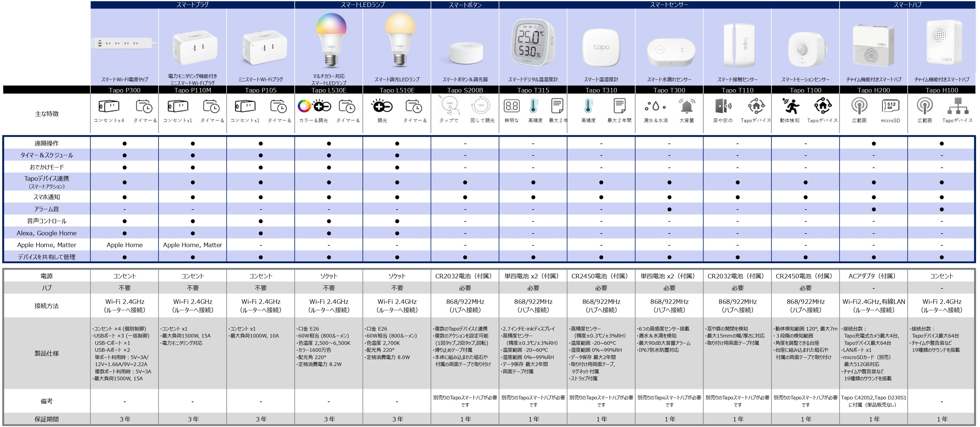The width and height of the screenshot is (980, 427).
Task: Click the ACアダプタ（付属） power cell
Action: [x=874, y=276]
